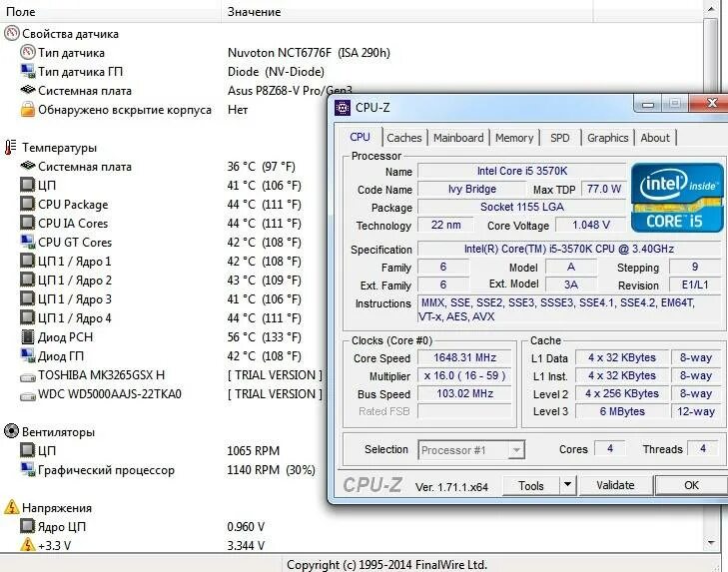The height and width of the screenshot is (572, 728).
Task: Click the 1065 RPM fan value
Action: (253, 451)
